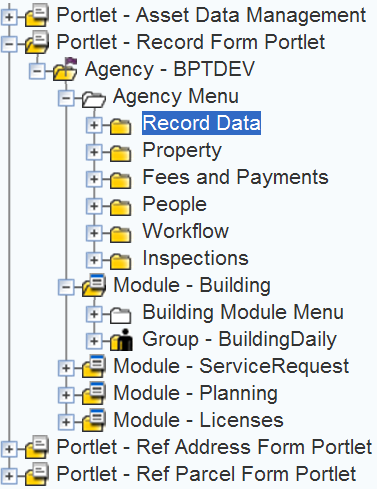
Task: Select the Property tree item
Action: pyautogui.click(x=182, y=151)
